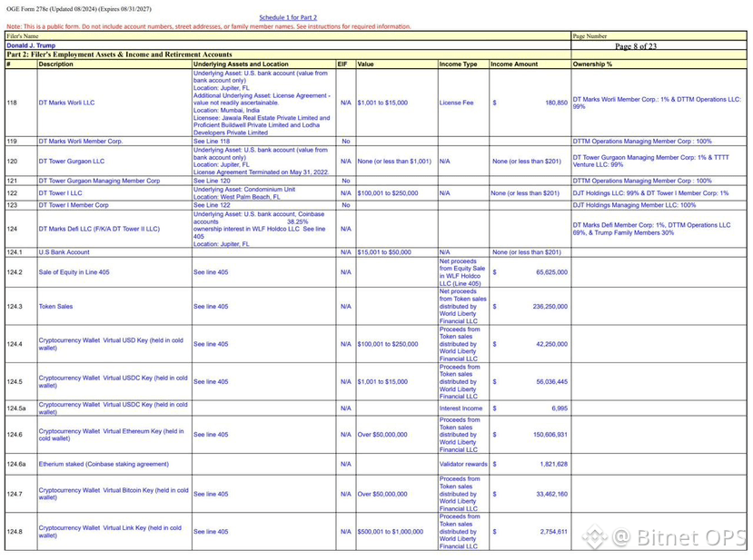The width and height of the screenshot is (753, 560).
Task: Select the Income Amount column header
Action: [514, 64]
